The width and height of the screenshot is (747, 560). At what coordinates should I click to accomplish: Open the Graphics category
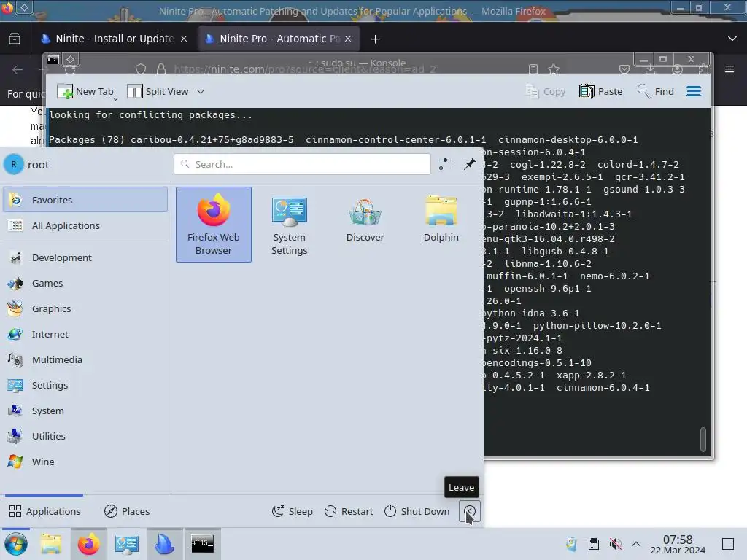point(85,308)
